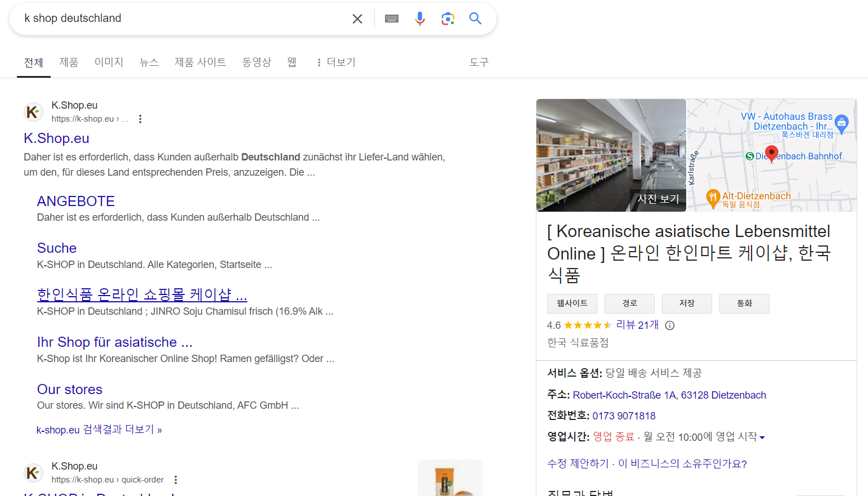Click k-shop.eu 검색결과 더보기 link
868x496 pixels.
click(99, 430)
